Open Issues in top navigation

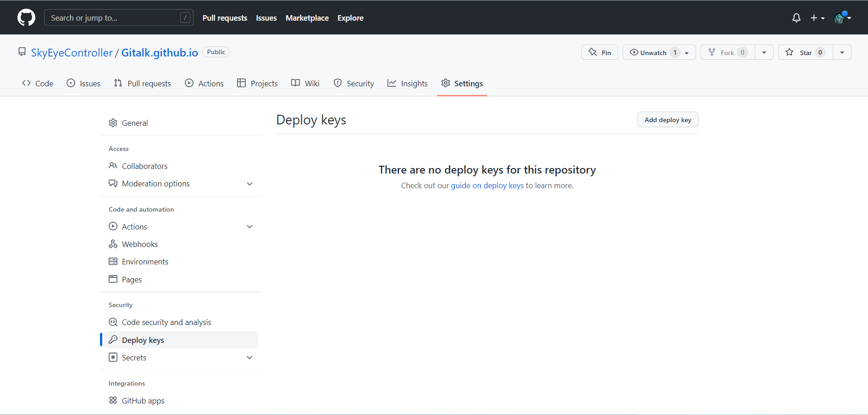pyautogui.click(x=266, y=18)
